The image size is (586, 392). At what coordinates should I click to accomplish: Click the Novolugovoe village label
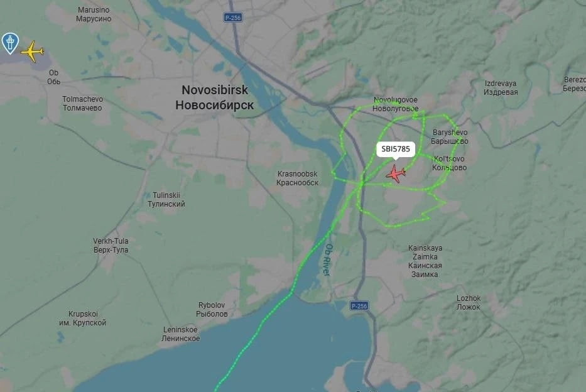click(396, 104)
